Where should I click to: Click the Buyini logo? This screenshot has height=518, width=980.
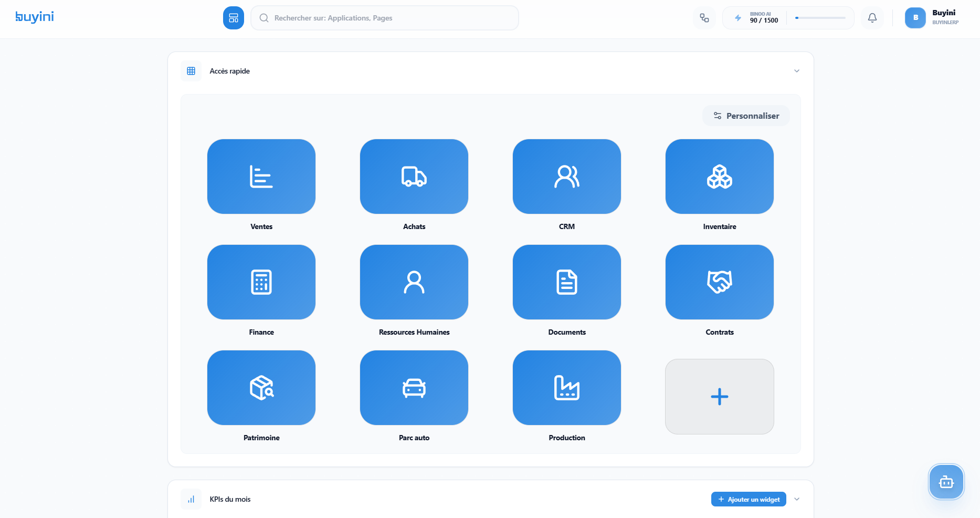click(x=35, y=17)
